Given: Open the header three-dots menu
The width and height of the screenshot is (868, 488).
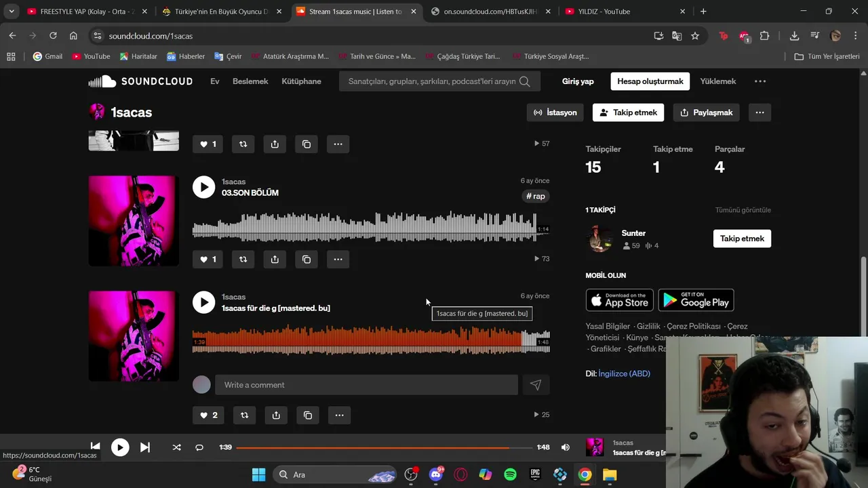Looking at the screenshot, I should 760,81.
